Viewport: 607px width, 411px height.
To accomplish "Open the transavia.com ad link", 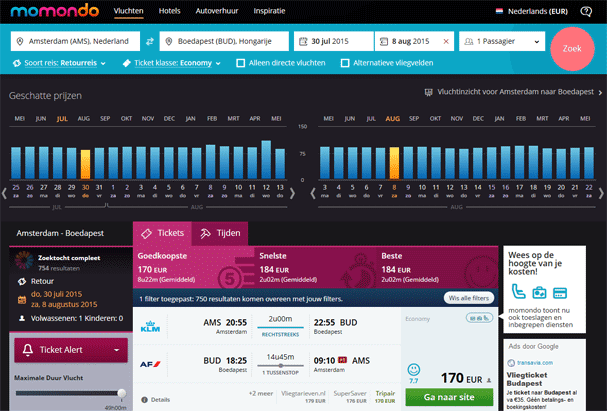I will pyautogui.click(x=535, y=363).
